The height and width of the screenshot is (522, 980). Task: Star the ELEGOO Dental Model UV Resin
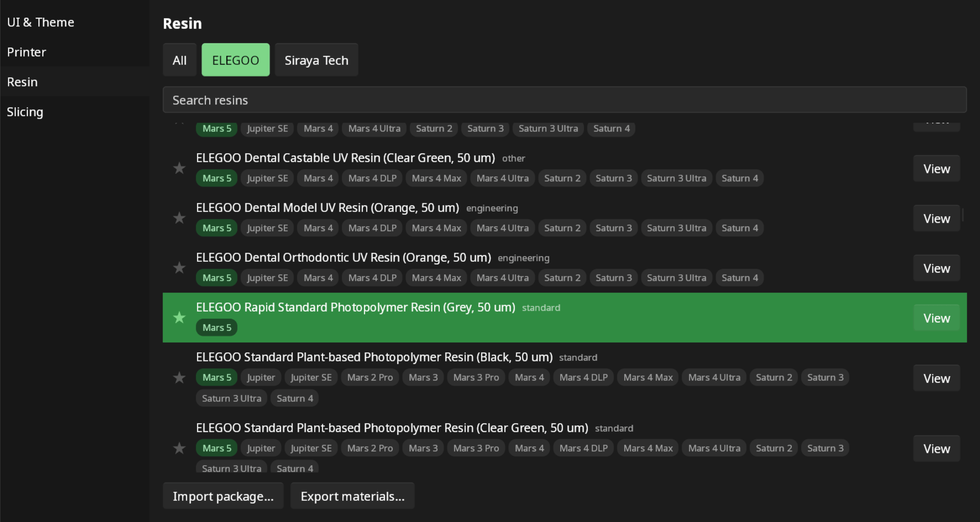pos(179,218)
